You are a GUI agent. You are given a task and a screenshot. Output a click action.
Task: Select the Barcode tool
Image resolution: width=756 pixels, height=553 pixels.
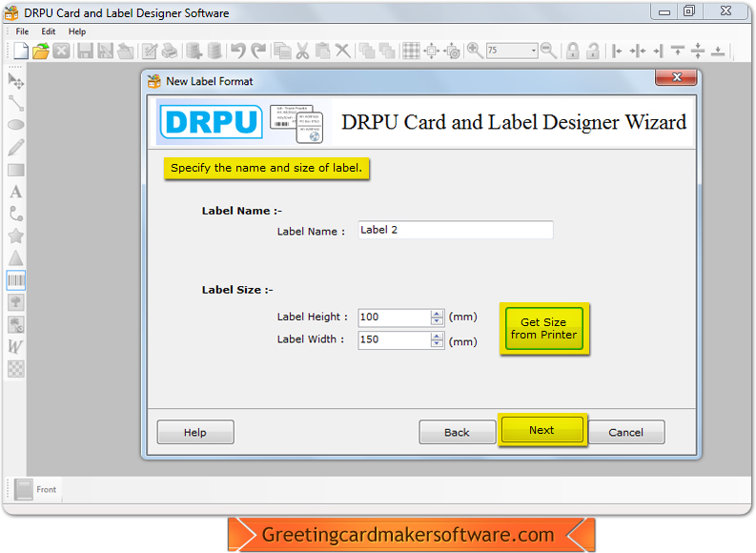(16, 280)
